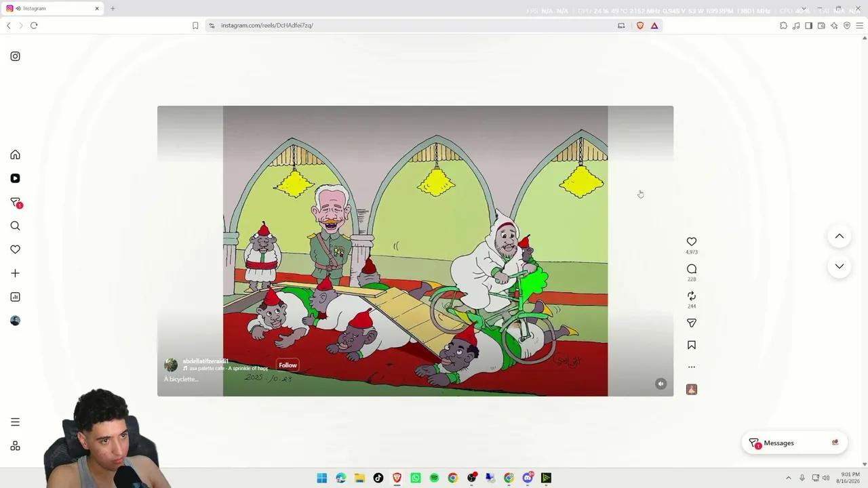
Task: Open reel author's profile picture
Action: (171, 365)
